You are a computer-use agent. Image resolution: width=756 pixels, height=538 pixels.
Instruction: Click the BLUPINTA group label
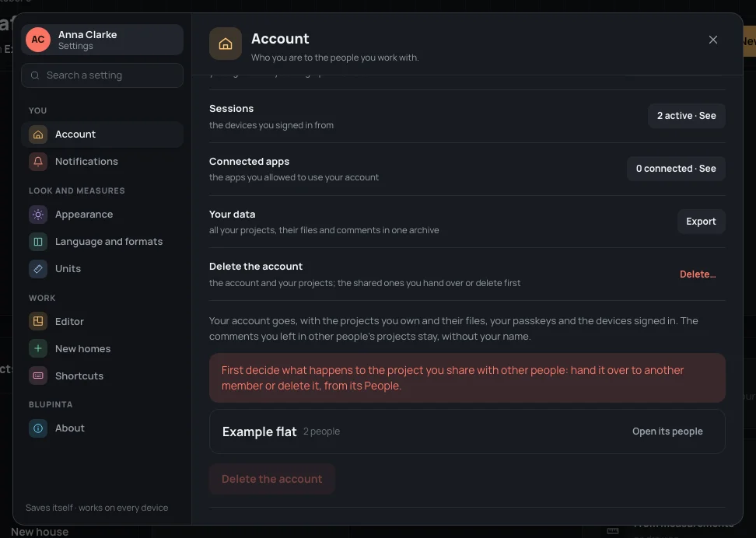[x=51, y=404]
